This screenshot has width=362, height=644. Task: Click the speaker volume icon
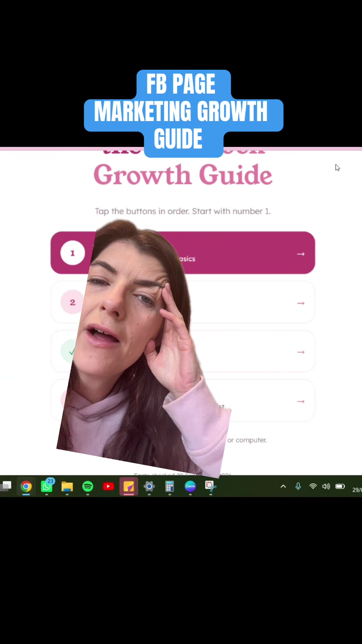coord(326,486)
